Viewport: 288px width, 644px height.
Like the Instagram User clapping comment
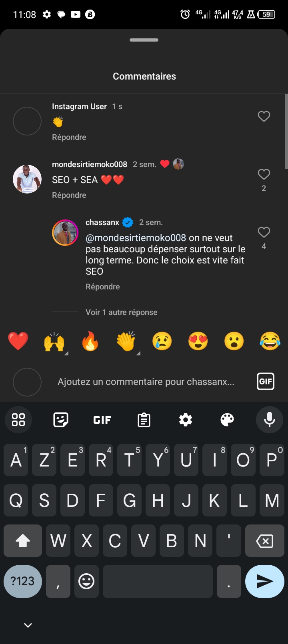(264, 116)
